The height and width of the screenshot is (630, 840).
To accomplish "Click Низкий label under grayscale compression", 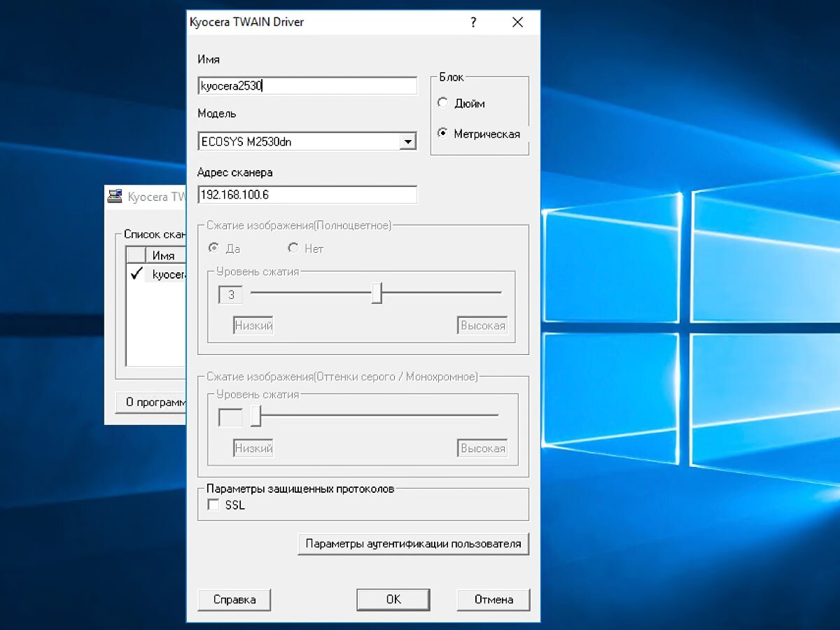I will (x=253, y=449).
